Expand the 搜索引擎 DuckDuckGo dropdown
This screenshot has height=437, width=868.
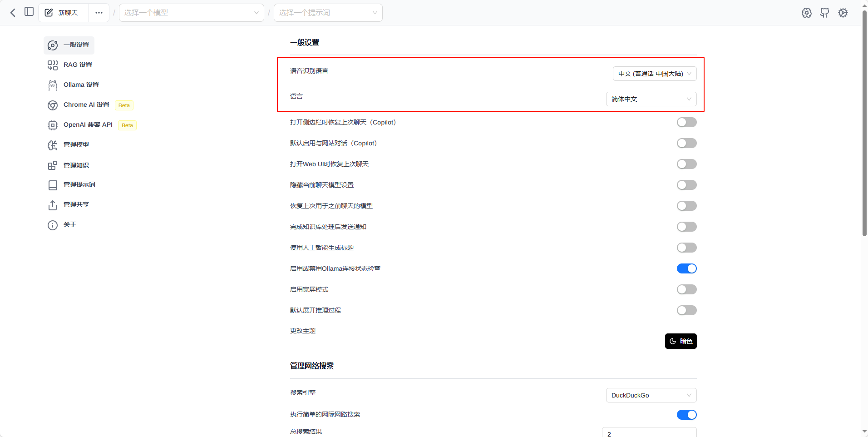[651, 395]
